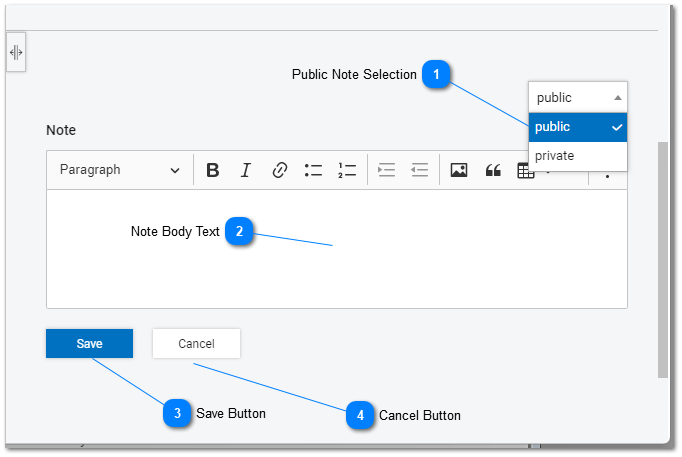This screenshot has height=457, width=682.
Task: Toggle the side panel collapse handle
Action: tap(16, 53)
